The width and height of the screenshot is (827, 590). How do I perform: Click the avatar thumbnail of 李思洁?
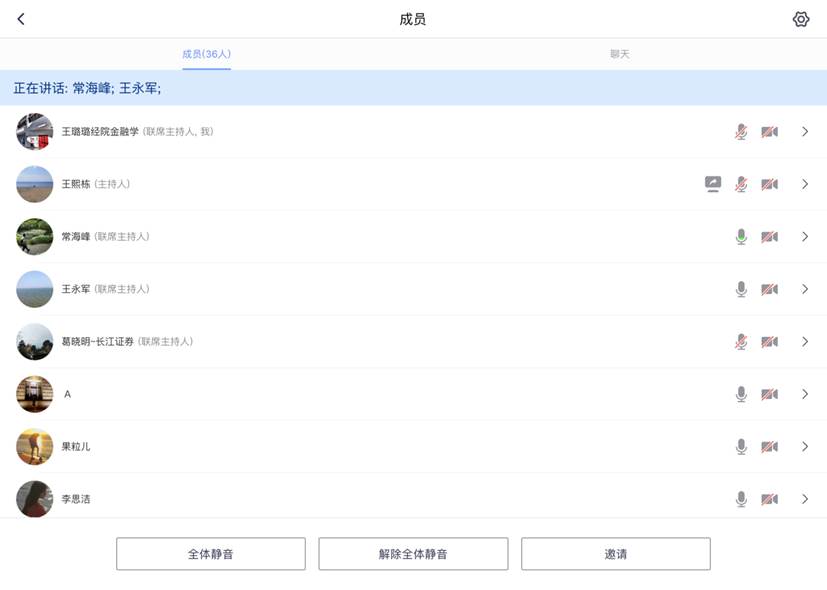click(35, 498)
